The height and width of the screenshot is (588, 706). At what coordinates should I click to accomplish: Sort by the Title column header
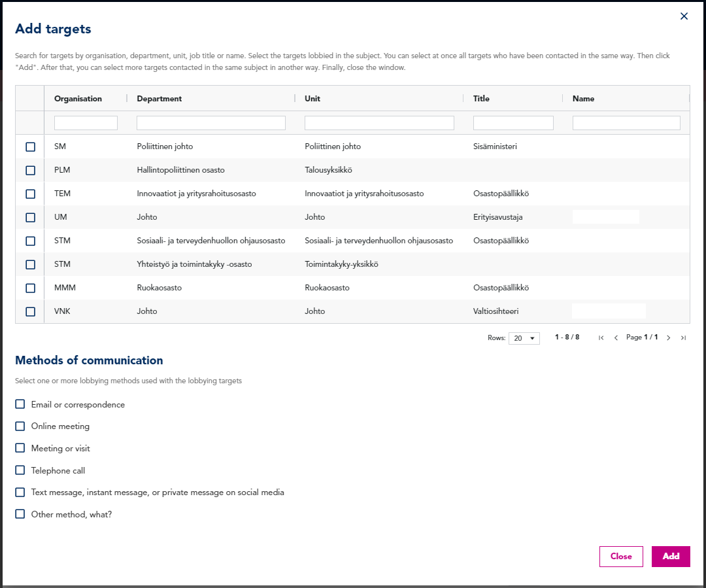pos(481,99)
